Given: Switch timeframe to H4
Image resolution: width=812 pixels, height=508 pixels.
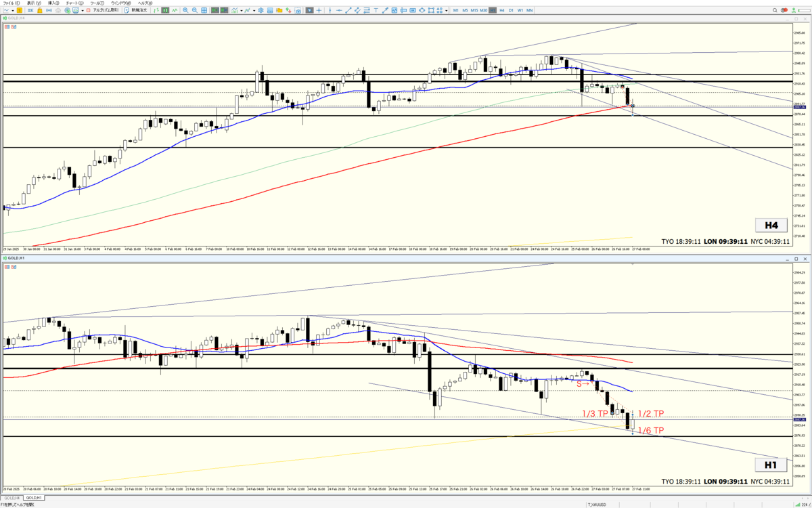Looking at the screenshot, I should 502,10.
